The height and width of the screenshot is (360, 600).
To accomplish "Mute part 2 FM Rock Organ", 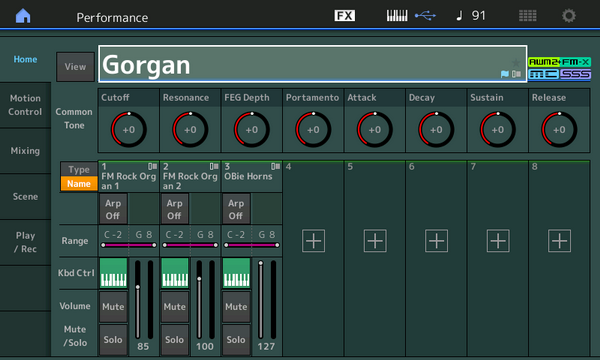I will [x=174, y=306].
